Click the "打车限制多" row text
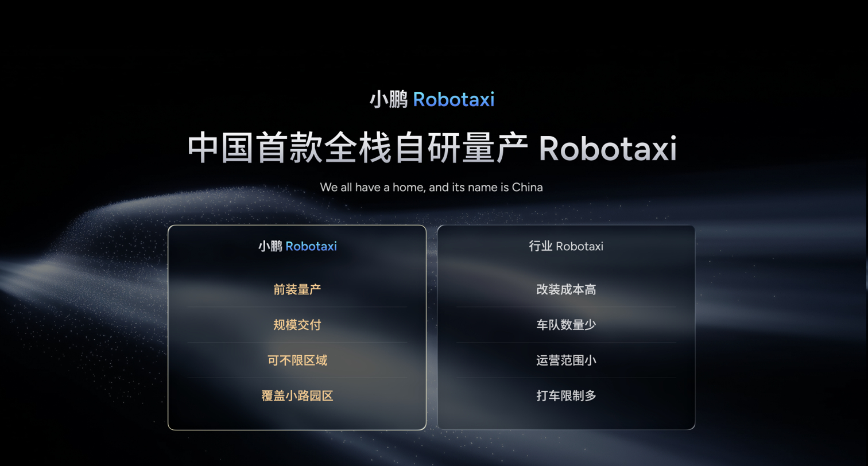 pyautogui.click(x=566, y=395)
